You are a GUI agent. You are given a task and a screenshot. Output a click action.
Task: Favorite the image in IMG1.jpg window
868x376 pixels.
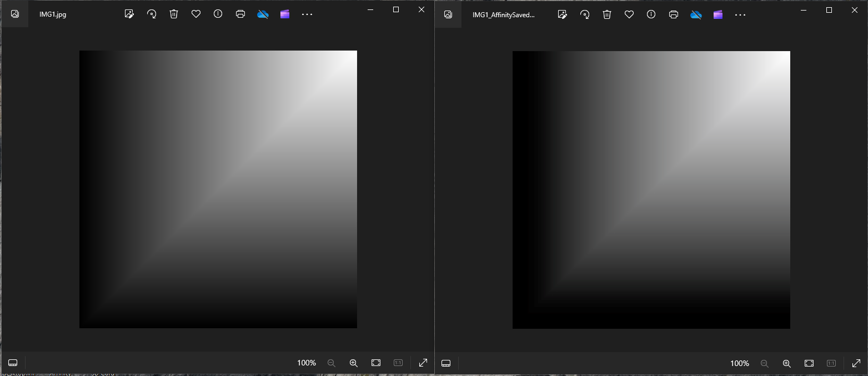pyautogui.click(x=196, y=14)
